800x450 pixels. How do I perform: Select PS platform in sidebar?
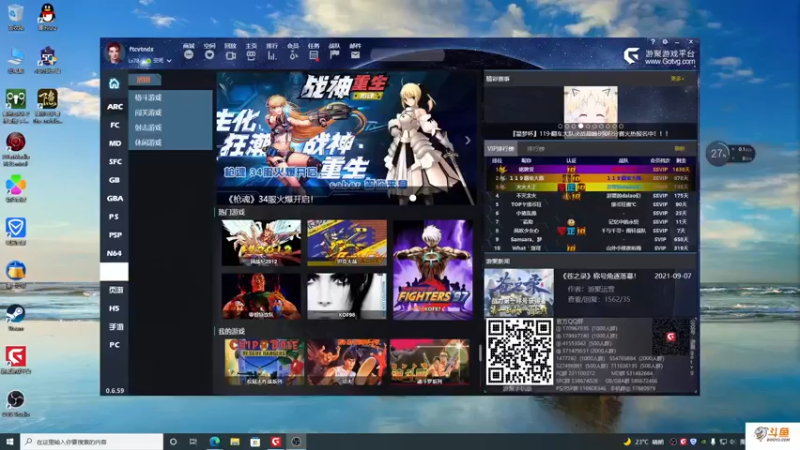[115, 216]
